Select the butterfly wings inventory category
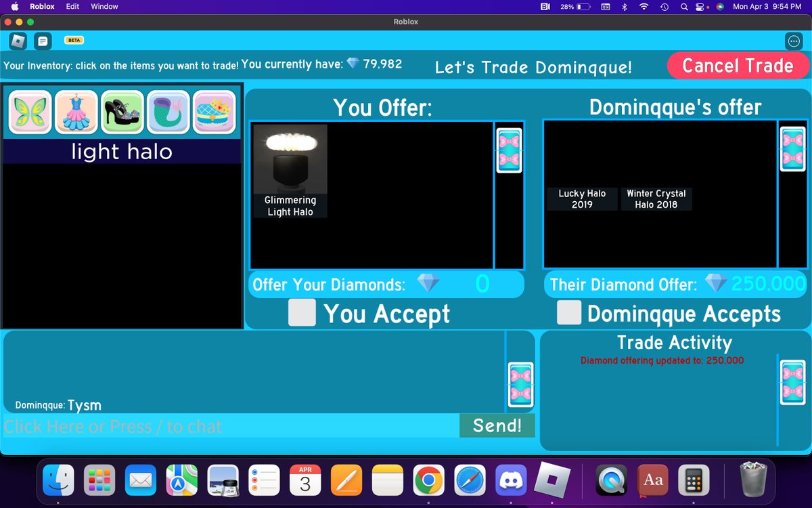Image resolution: width=812 pixels, height=508 pixels. pos(30,112)
